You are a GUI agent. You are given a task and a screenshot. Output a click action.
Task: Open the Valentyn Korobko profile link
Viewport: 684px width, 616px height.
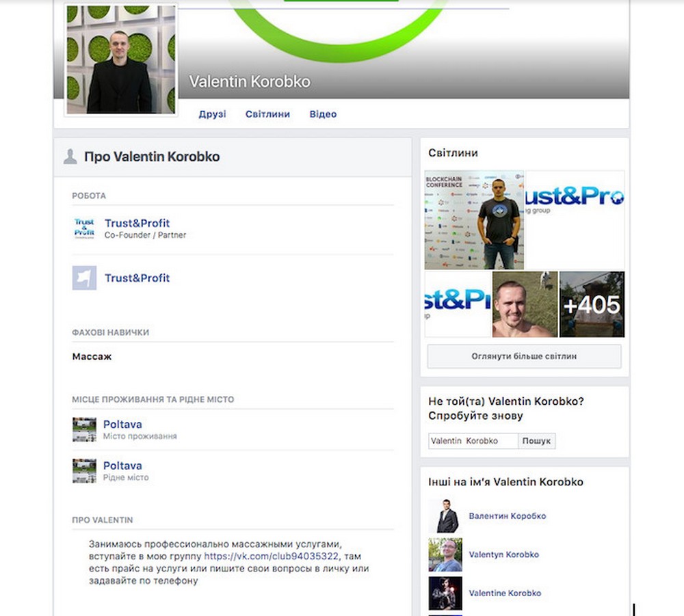pos(504,554)
